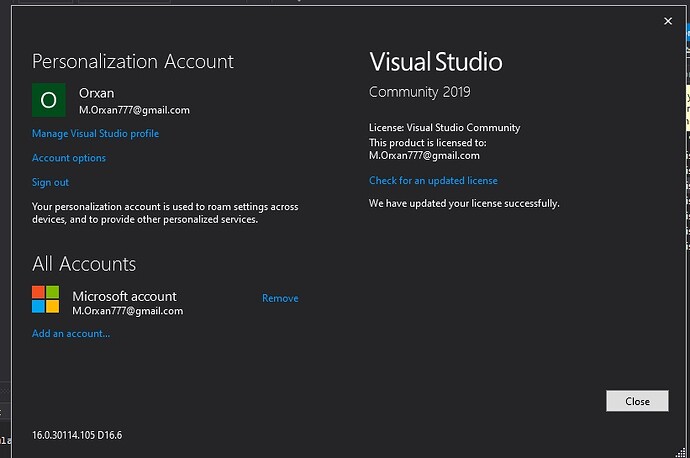
Task: Click the All Accounts heading
Action: (x=84, y=264)
